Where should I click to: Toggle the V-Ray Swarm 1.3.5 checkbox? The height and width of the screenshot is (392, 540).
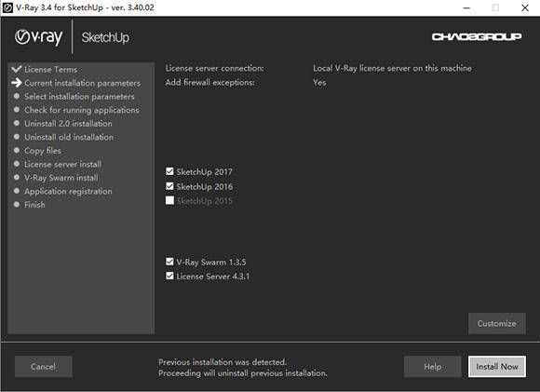169,262
